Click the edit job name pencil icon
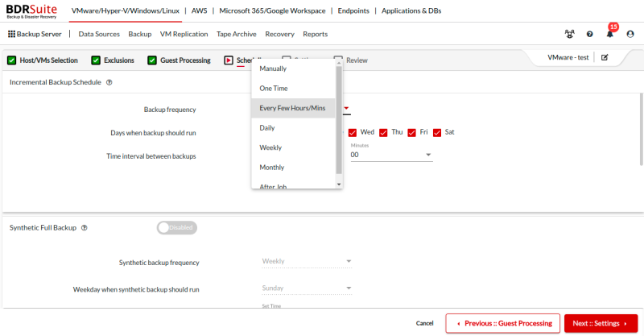The height and width of the screenshot is (336, 644). pos(605,58)
